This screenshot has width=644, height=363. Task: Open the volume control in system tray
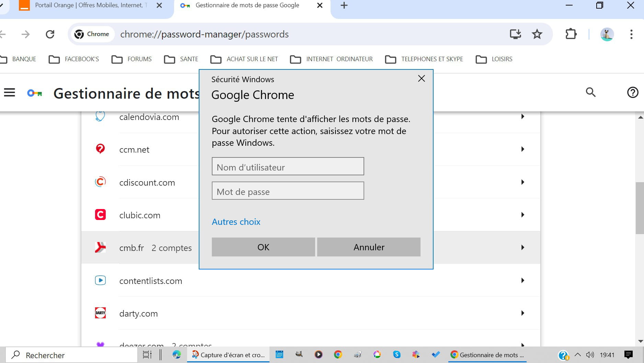tap(590, 355)
